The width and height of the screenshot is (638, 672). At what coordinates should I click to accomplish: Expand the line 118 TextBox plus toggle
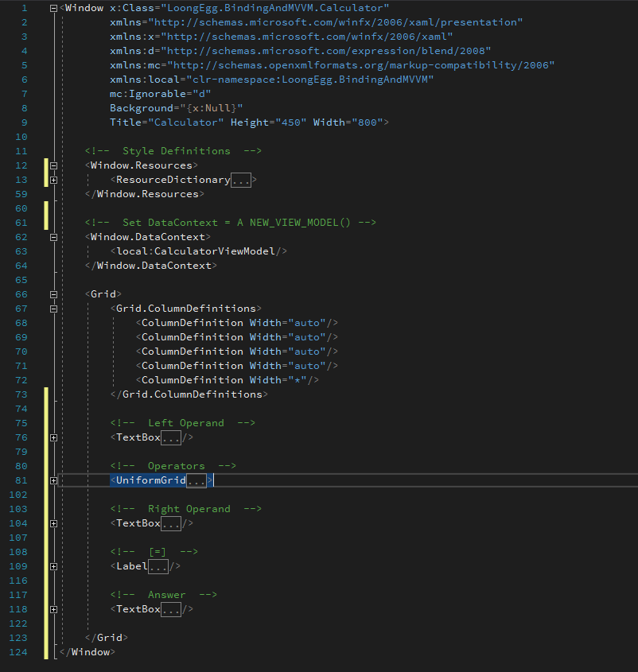tap(53, 609)
